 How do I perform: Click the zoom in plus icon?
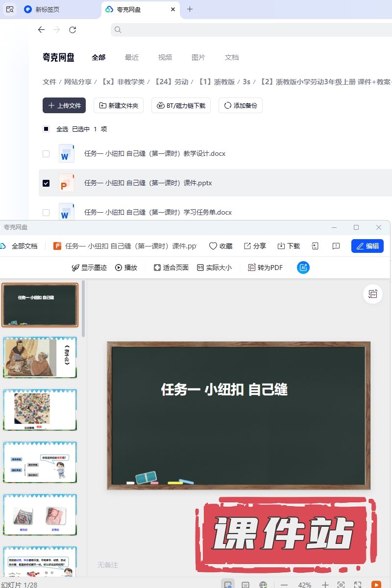[x=325, y=585]
